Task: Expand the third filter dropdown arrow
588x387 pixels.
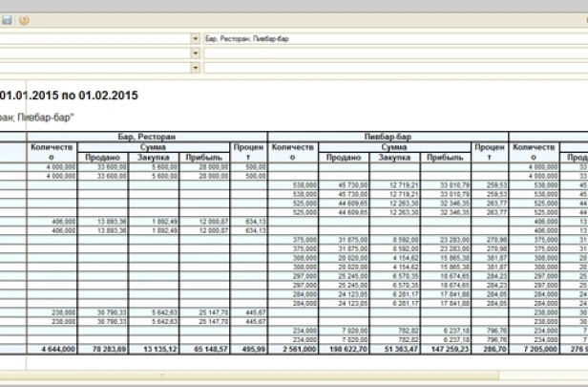Action: (196, 68)
